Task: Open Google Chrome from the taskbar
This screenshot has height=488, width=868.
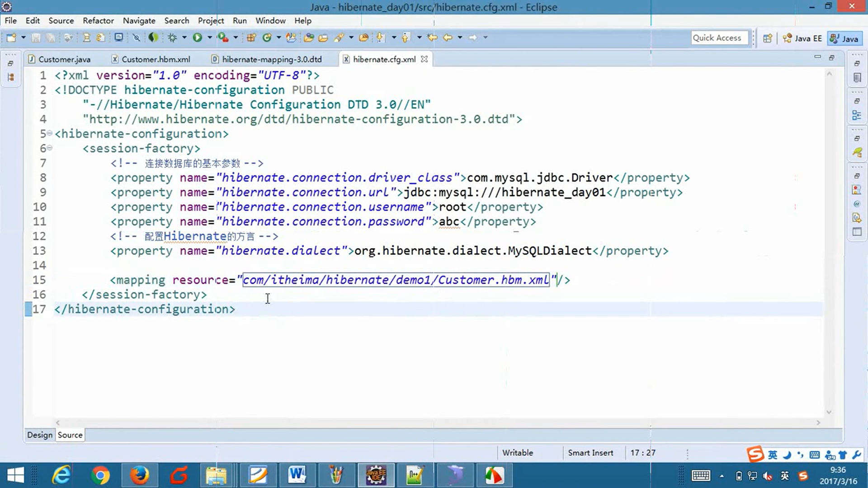Action: tap(100, 475)
